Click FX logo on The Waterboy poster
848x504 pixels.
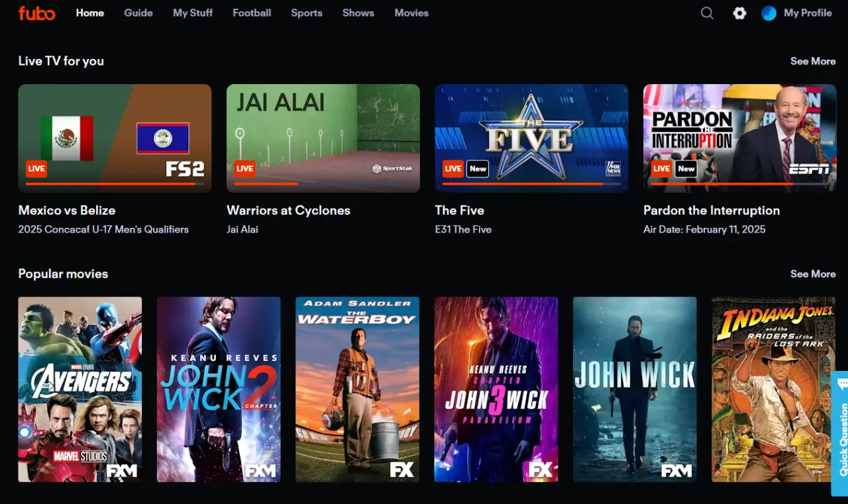click(401, 470)
